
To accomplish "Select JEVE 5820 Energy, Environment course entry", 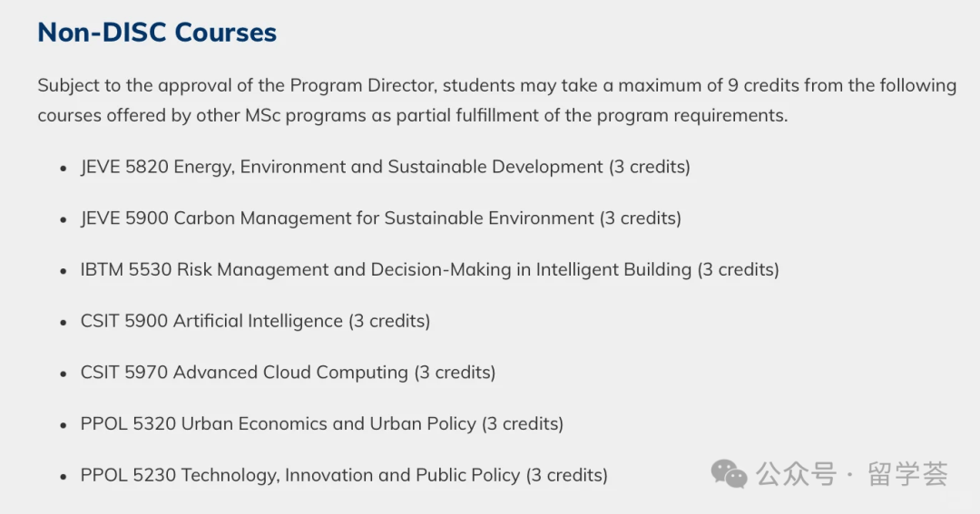I will point(385,168).
